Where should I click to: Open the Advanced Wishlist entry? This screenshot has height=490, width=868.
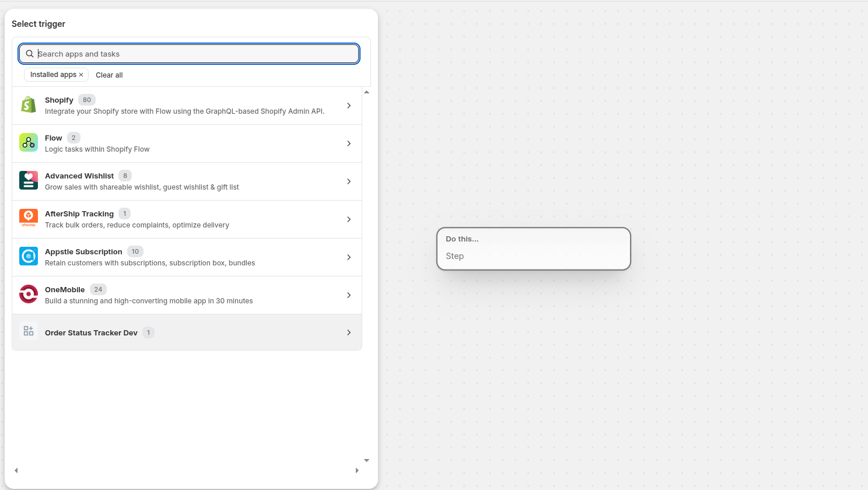(187, 181)
